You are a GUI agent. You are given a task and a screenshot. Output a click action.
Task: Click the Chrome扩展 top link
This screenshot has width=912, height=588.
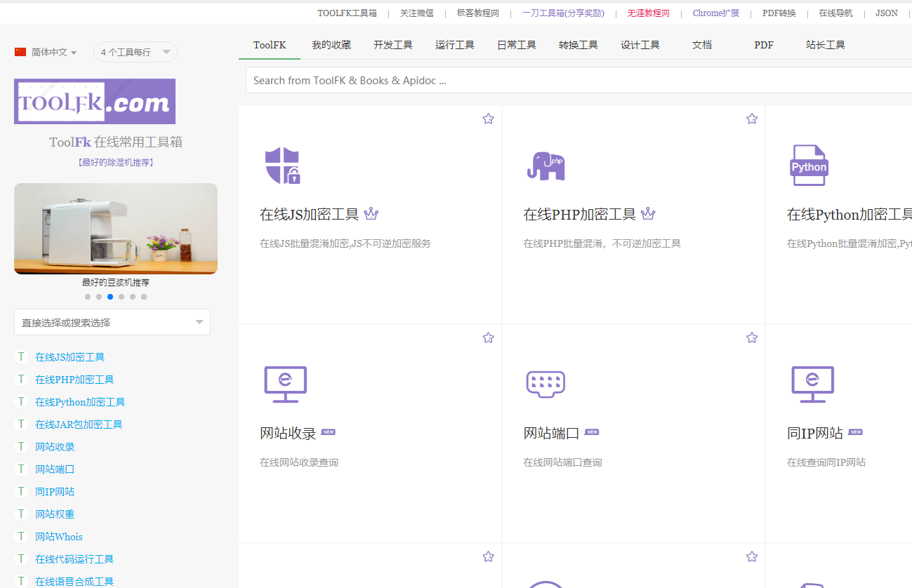(715, 13)
